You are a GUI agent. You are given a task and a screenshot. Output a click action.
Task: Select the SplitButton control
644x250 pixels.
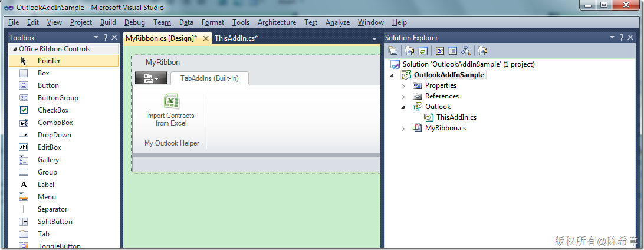pos(63,221)
